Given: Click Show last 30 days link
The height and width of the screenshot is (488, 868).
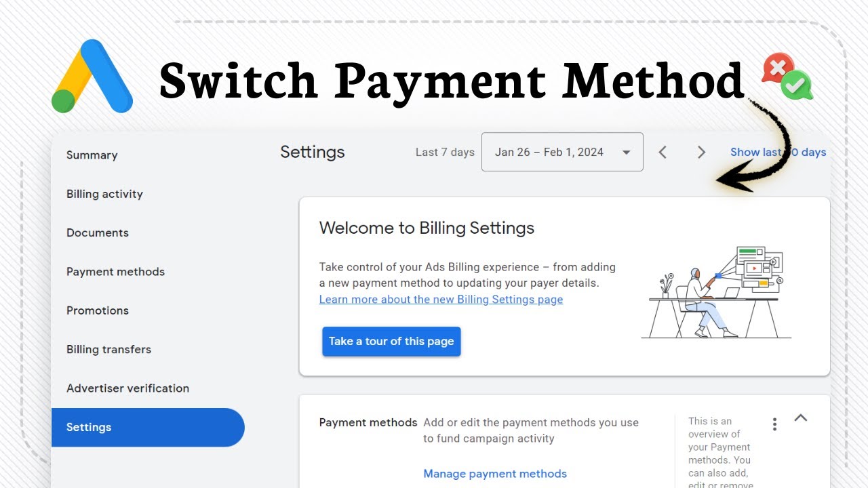Looking at the screenshot, I should click(778, 152).
